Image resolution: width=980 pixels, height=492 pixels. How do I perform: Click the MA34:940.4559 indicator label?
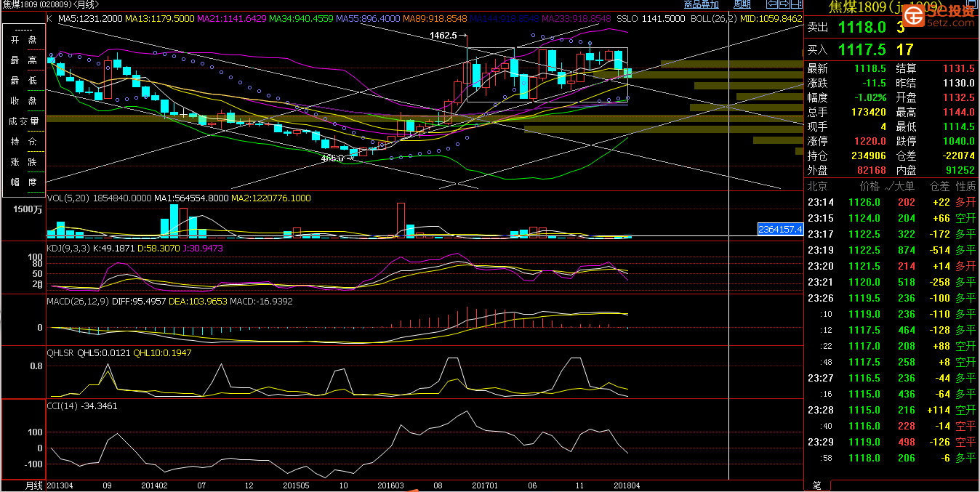(x=302, y=18)
